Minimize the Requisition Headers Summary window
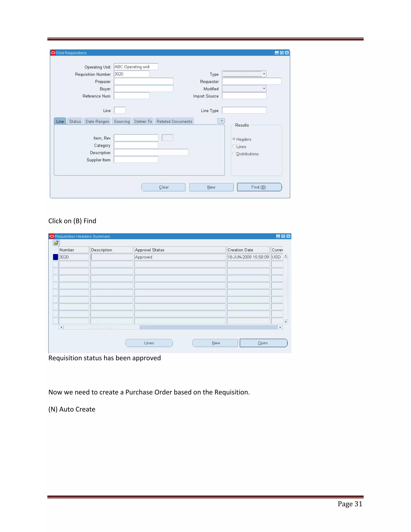This screenshot has width=411, height=532. click(x=278, y=236)
